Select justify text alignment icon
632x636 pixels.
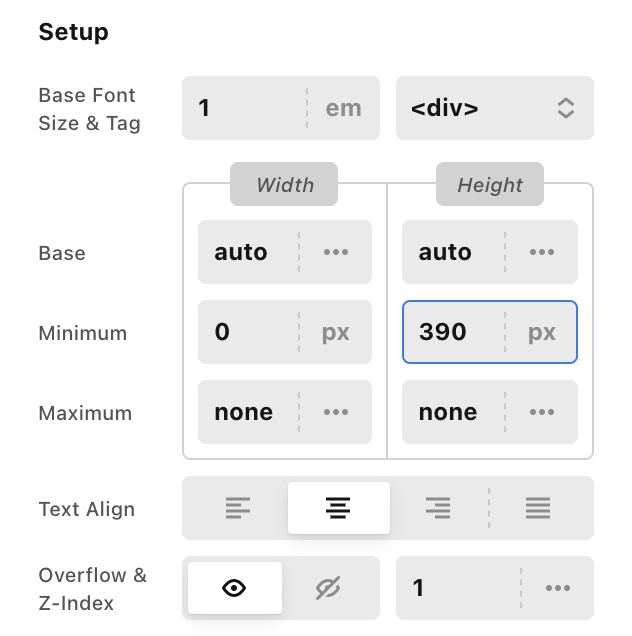(x=538, y=508)
